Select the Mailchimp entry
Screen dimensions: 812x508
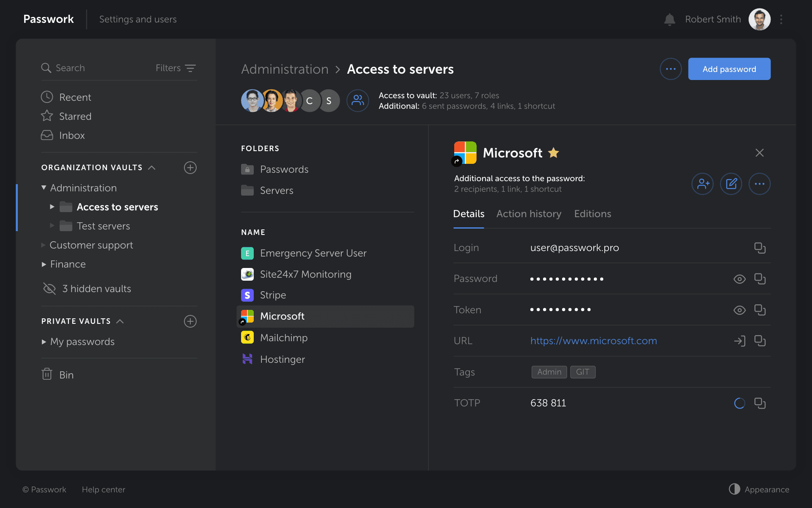click(x=325, y=338)
